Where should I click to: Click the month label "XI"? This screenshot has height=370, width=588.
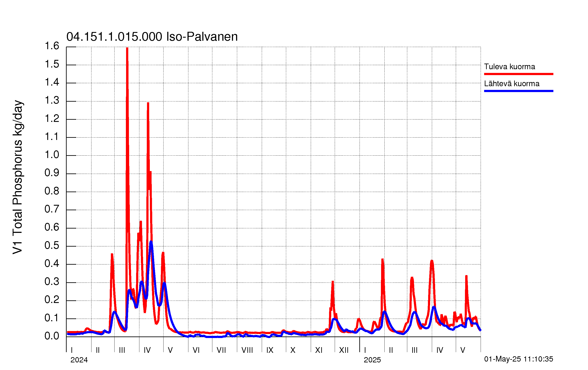(x=319, y=350)
